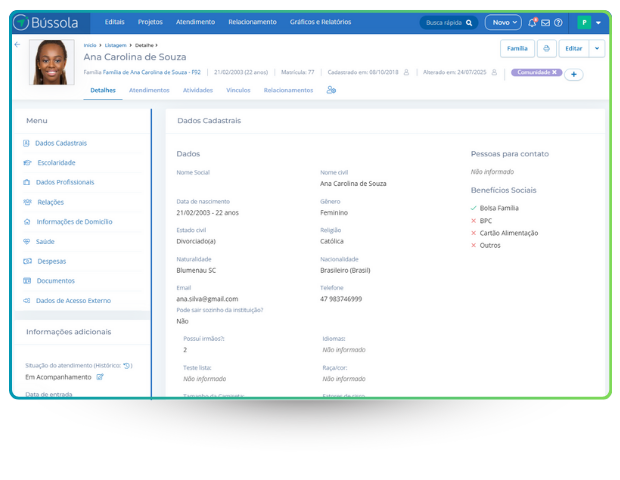Open Informações de Domicílio menu entry

[x=74, y=222]
